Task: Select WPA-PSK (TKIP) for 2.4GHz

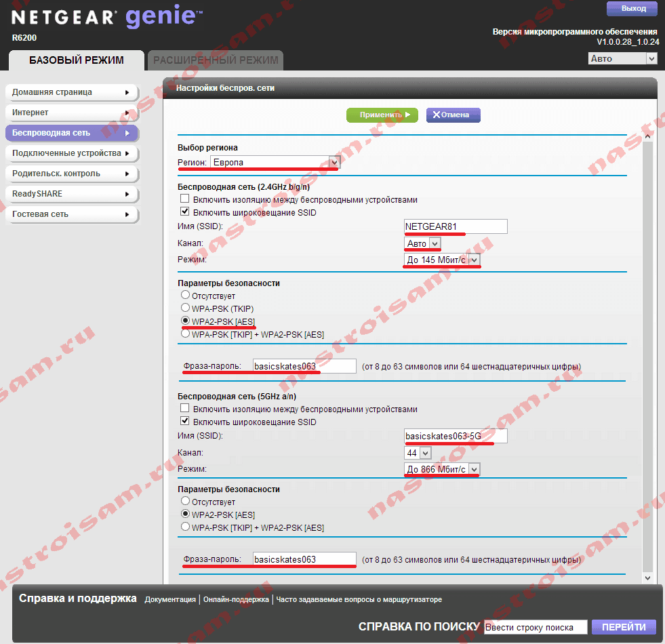Action: coord(185,308)
